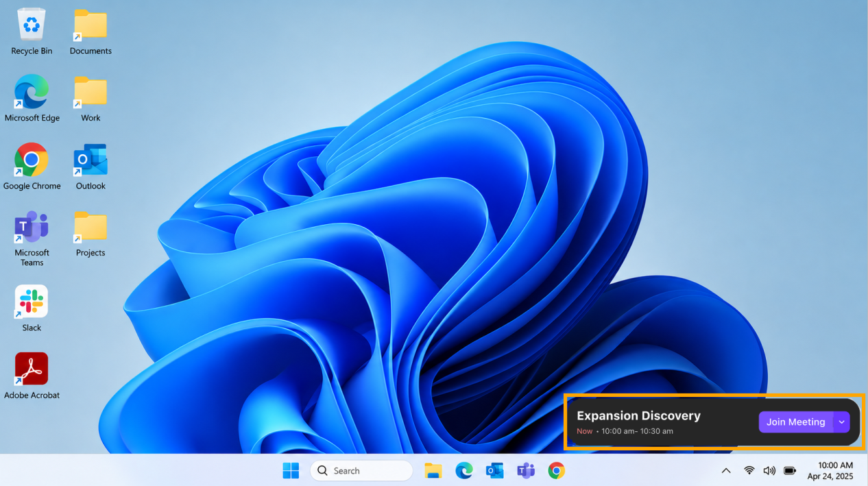Show hidden system tray icons

pyautogui.click(x=726, y=471)
